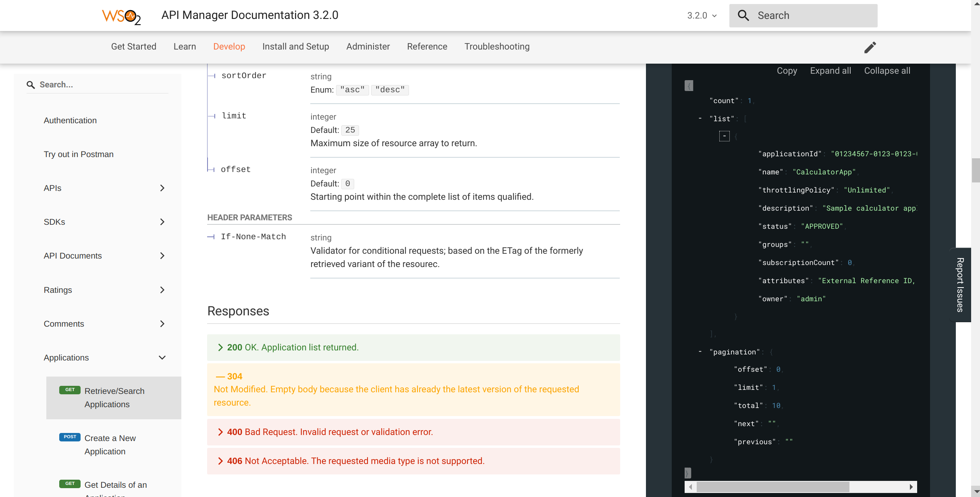Open the Install and Setup tab
Screen dimensions: 980x497
(296, 47)
